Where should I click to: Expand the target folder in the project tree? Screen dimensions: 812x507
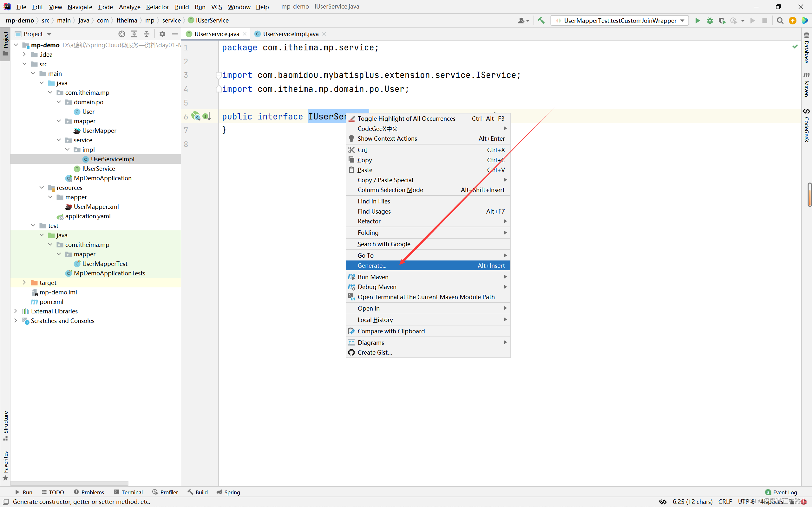pyautogui.click(x=24, y=283)
